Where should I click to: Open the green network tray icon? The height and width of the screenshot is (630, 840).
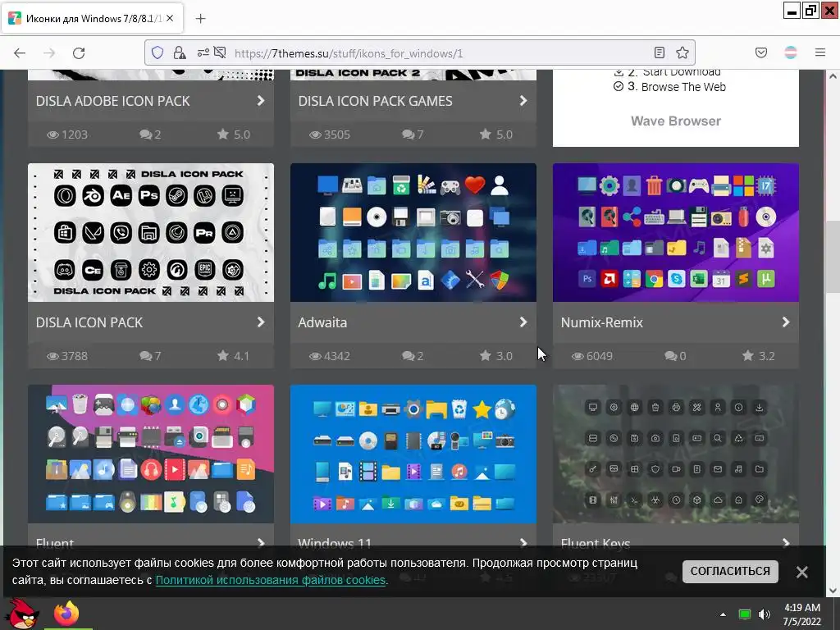(745, 614)
